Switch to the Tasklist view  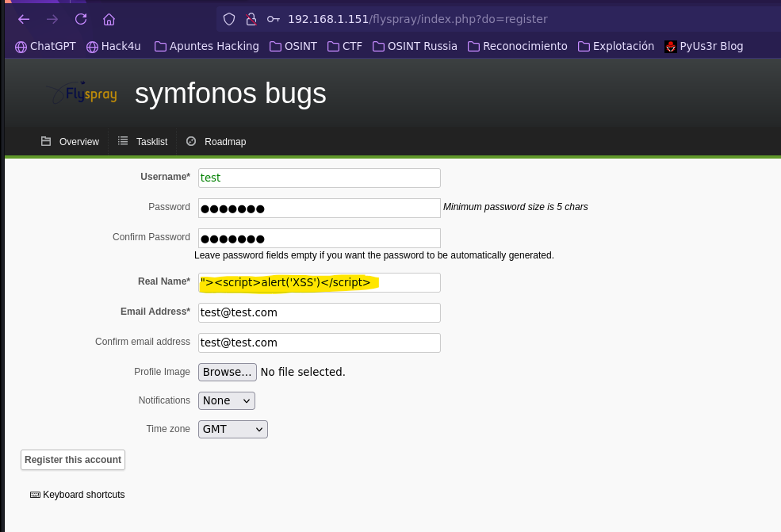pyautogui.click(x=143, y=141)
